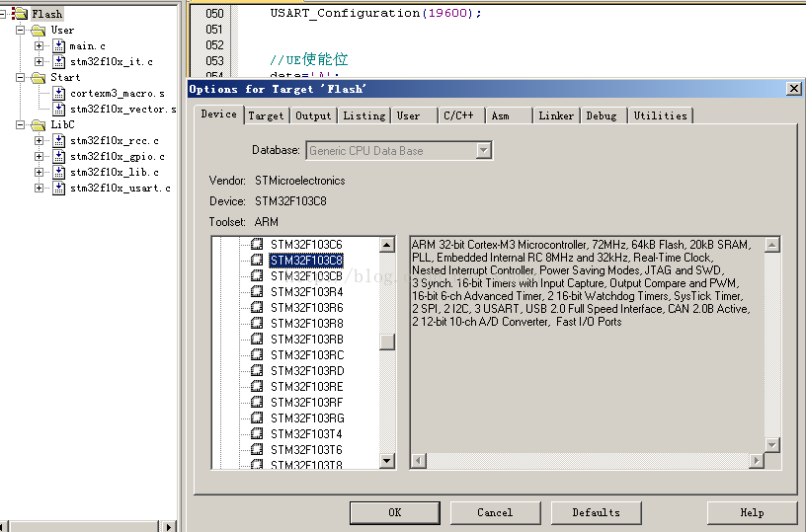Switch to the Output tab
806x532 pixels.
pos(313,115)
